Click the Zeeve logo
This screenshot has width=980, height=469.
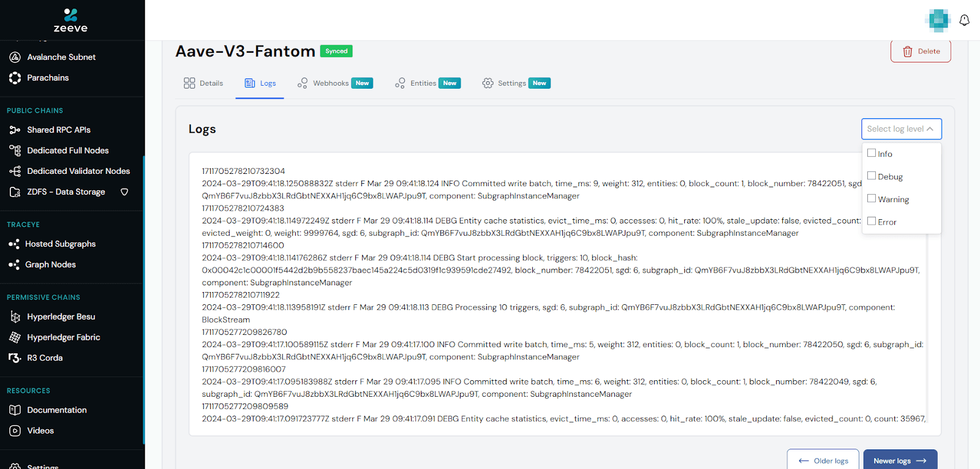(x=70, y=20)
